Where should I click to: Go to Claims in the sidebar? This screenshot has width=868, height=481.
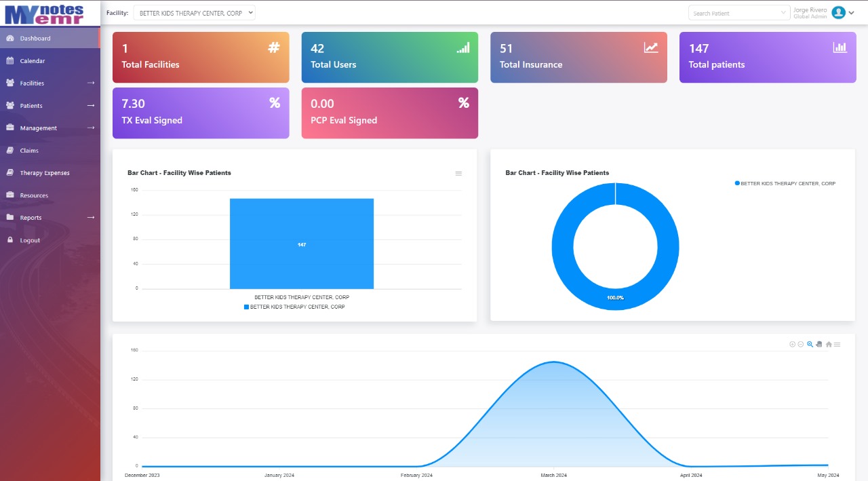(x=29, y=151)
